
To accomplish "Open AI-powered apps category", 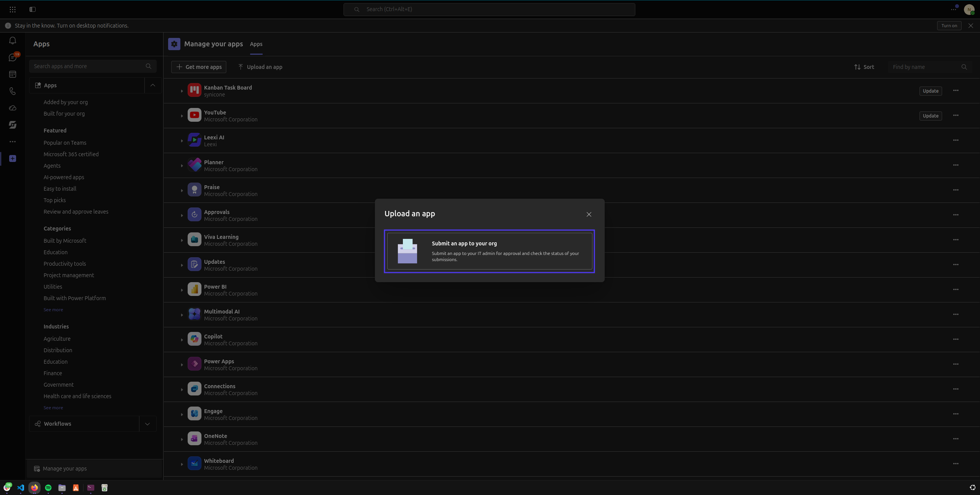I will tap(64, 177).
